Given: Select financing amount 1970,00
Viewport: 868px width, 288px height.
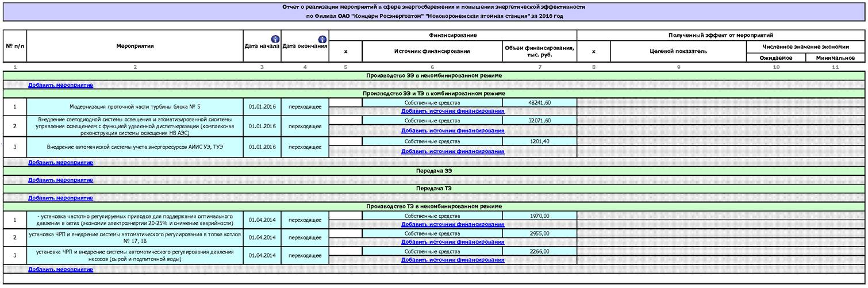Looking at the screenshot, I should point(540,216).
